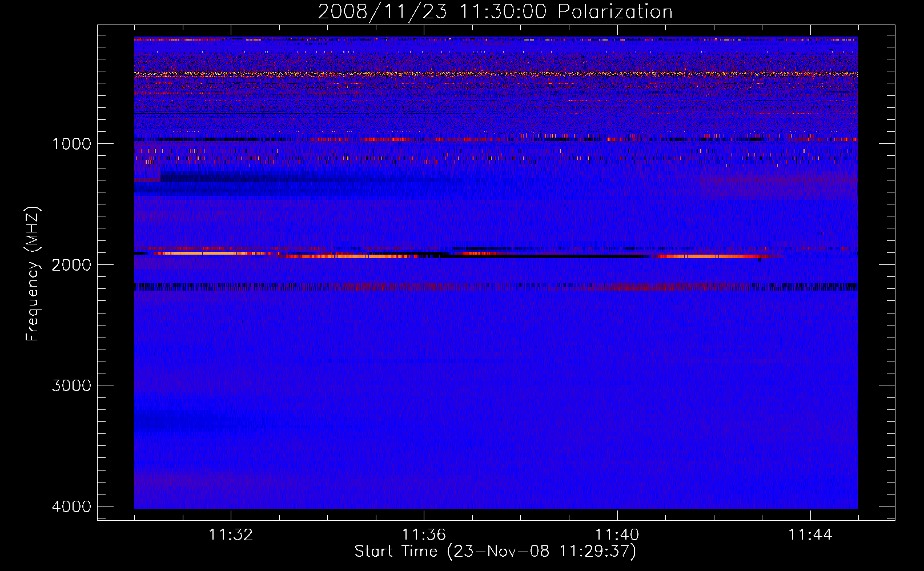The width and height of the screenshot is (924, 571).
Task: Click the 11:36 time tick label
Action: tap(424, 535)
